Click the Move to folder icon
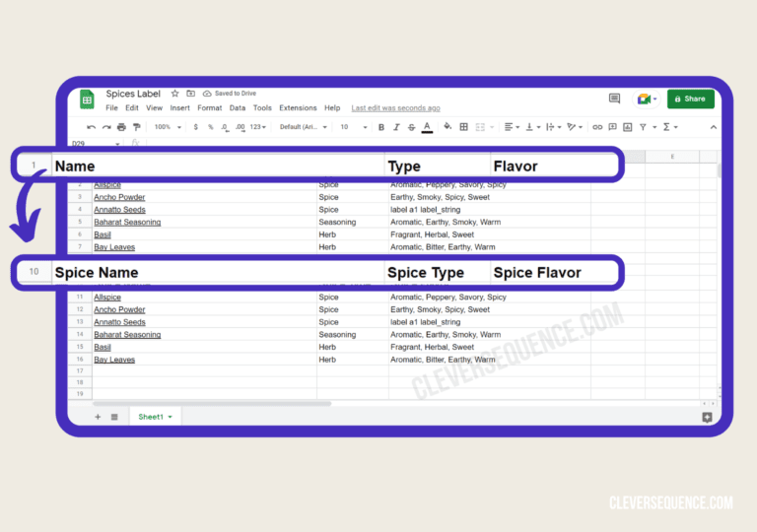Screen dimensions: 757x532 click(x=190, y=94)
